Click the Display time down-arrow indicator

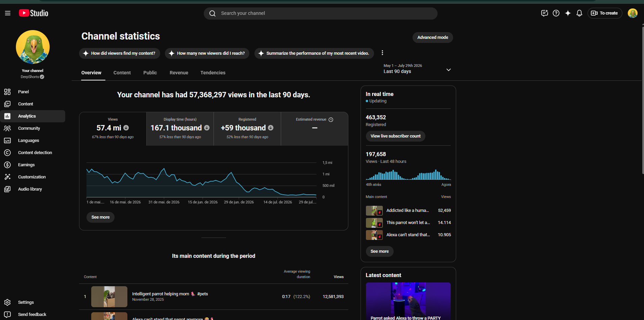(207, 128)
